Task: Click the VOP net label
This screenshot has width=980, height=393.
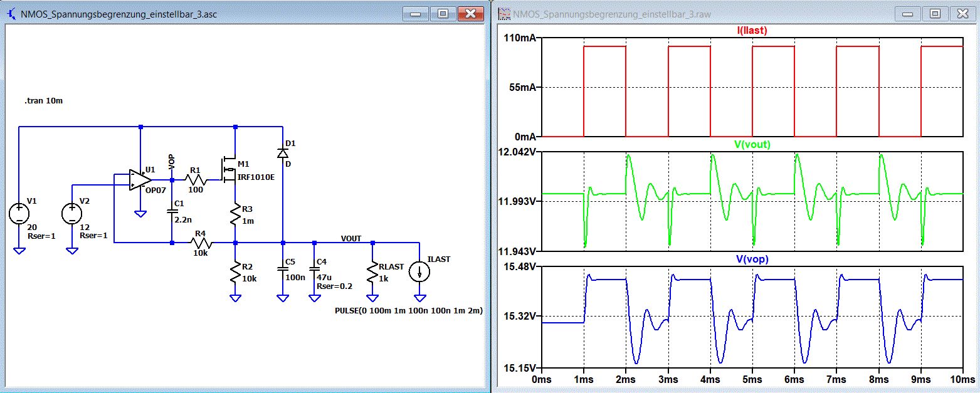Action: pyautogui.click(x=171, y=162)
